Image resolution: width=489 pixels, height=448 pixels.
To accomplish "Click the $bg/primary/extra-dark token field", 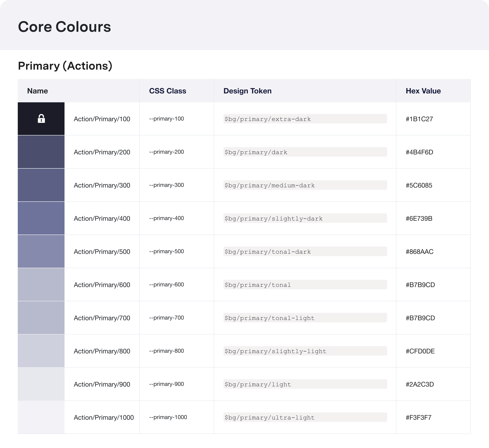I will click(305, 119).
